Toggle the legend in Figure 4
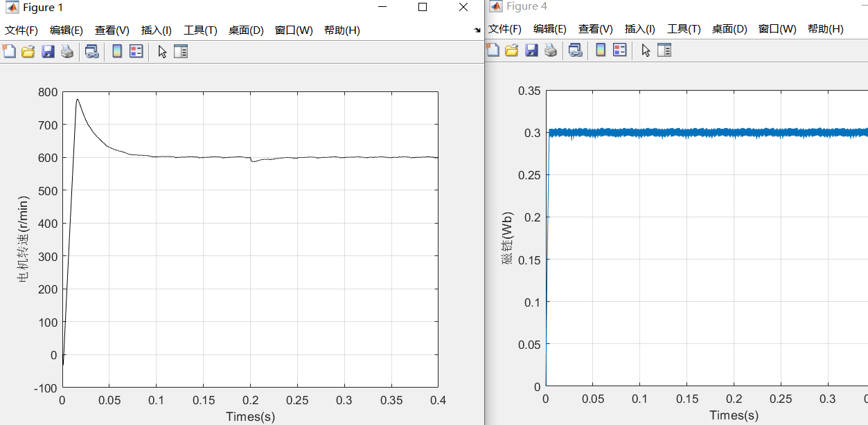Viewport: 868px width, 425px height. click(620, 51)
